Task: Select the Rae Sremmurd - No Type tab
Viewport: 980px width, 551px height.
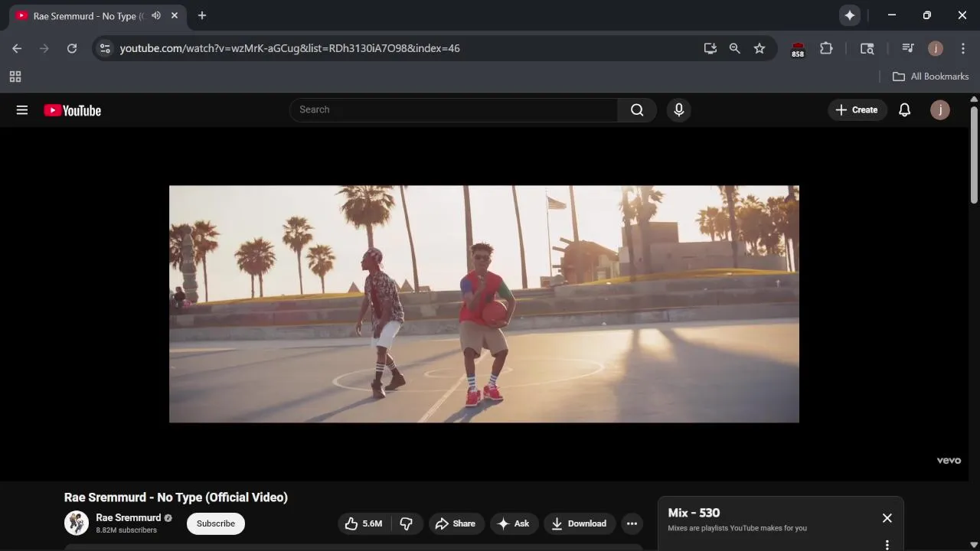Action: (x=96, y=16)
